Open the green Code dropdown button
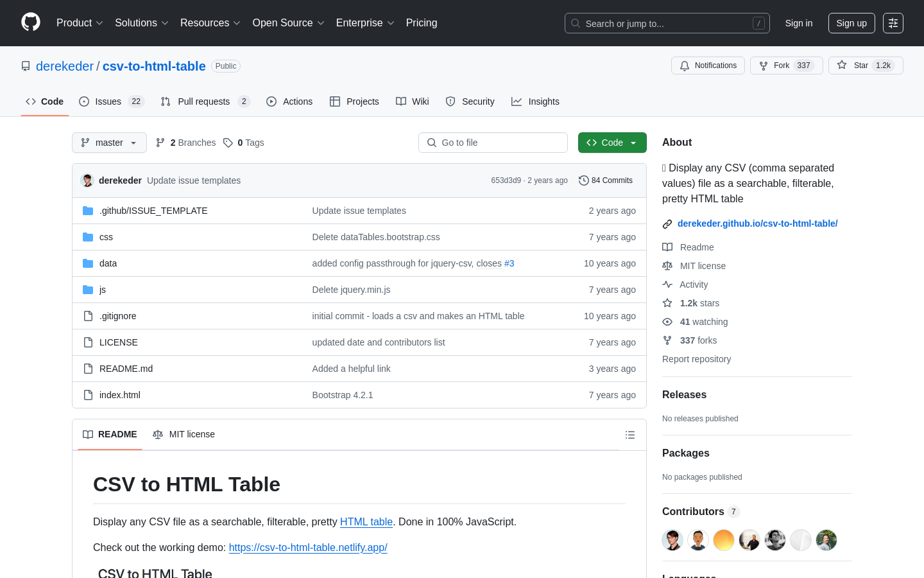The height and width of the screenshot is (578, 924). 612,143
